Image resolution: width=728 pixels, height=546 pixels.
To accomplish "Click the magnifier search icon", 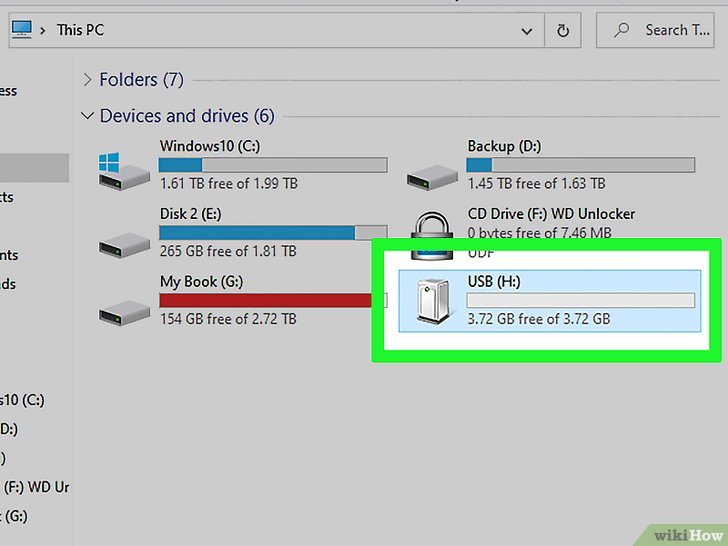I will pos(621,31).
